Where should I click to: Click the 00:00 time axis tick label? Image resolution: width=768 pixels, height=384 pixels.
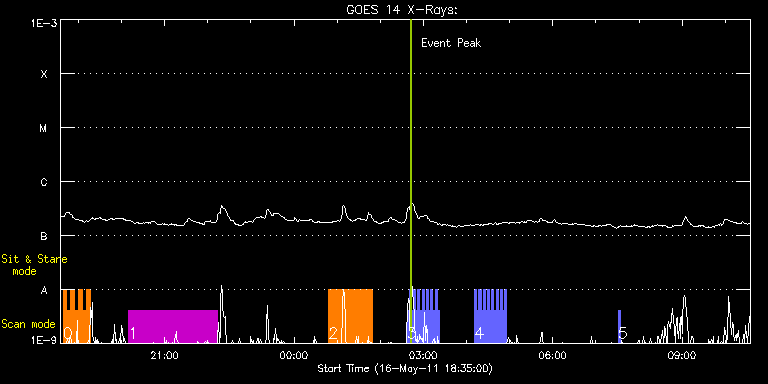click(294, 355)
